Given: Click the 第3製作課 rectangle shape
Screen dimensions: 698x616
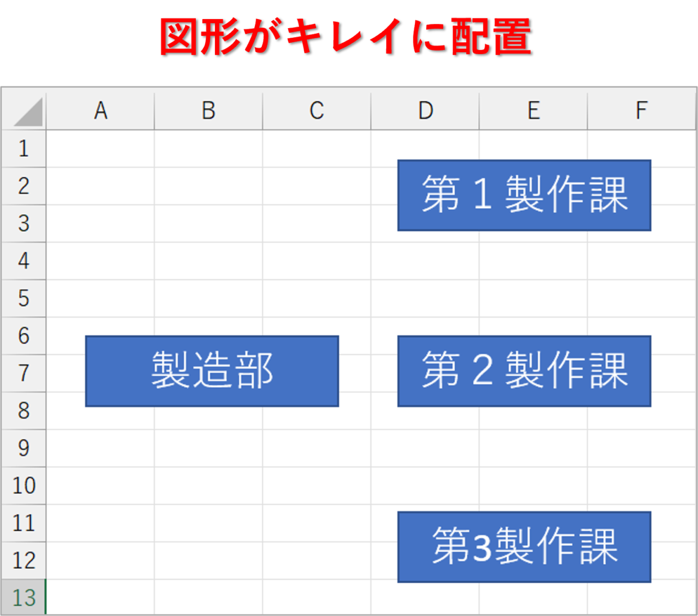Looking at the screenshot, I should [x=524, y=547].
